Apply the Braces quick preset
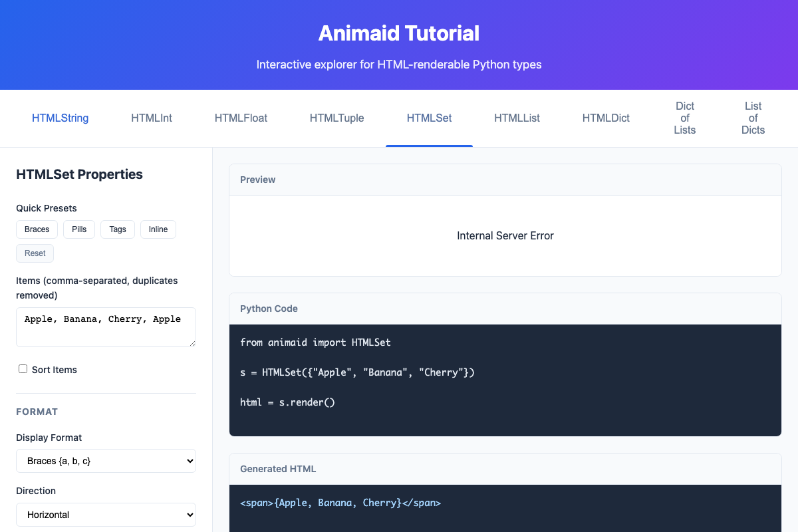This screenshot has width=798, height=532. [x=37, y=229]
